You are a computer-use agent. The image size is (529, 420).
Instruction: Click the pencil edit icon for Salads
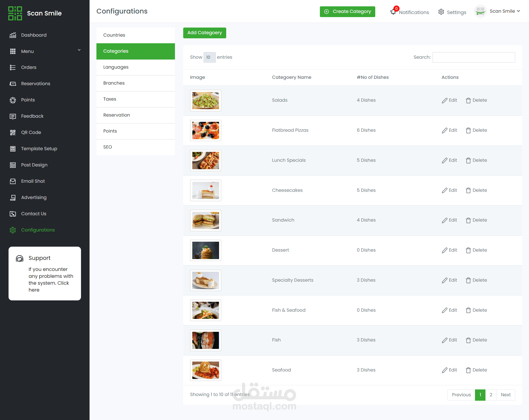pyautogui.click(x=444, y=101)
